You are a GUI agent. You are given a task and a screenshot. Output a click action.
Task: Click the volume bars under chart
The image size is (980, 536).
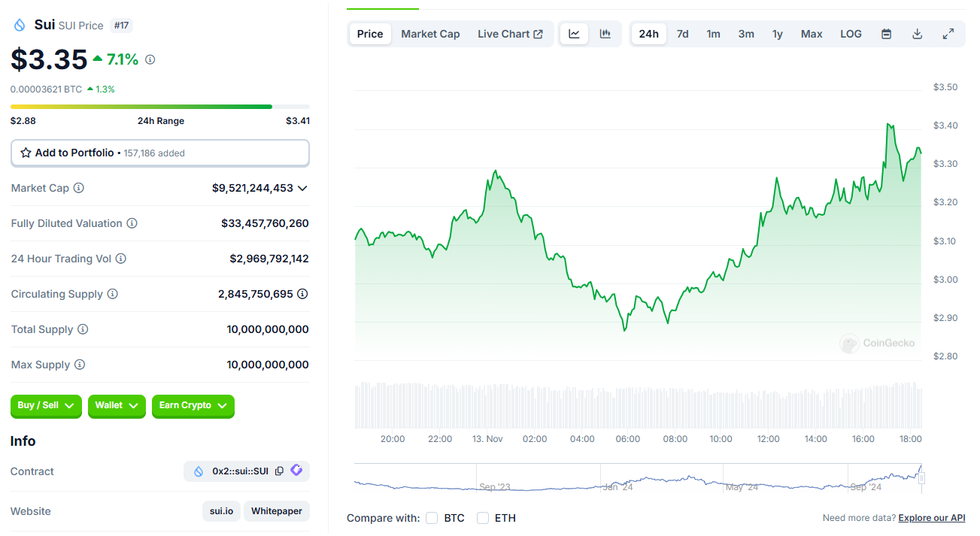tap(638, 404)
